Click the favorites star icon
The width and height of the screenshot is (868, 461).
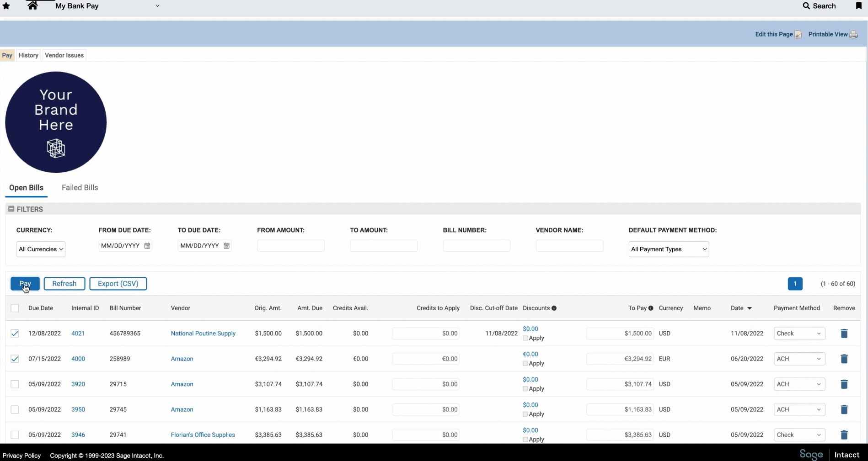[6, 6]
